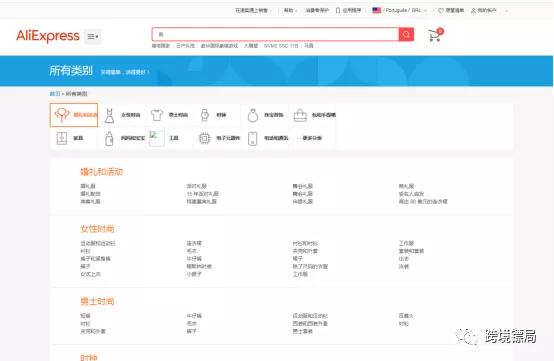Image resolution: width=554 pixels, height=361 pixels.
Task: Click the broken image tools category icon
Action: pyautogui.click(x=157, y=138)
